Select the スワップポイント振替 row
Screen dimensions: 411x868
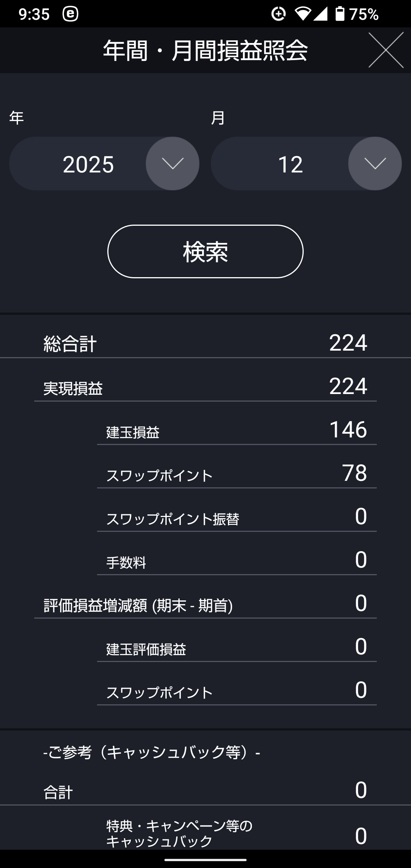point(236,518)
